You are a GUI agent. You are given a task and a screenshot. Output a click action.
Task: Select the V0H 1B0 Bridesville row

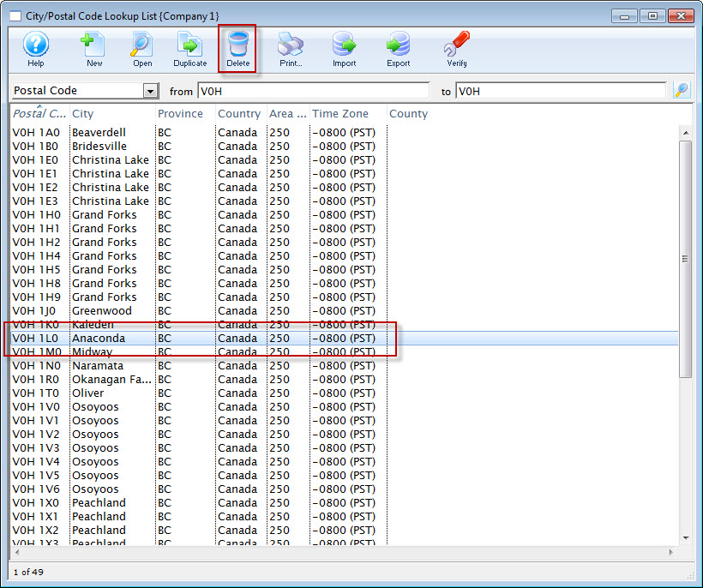pos(345,146)
